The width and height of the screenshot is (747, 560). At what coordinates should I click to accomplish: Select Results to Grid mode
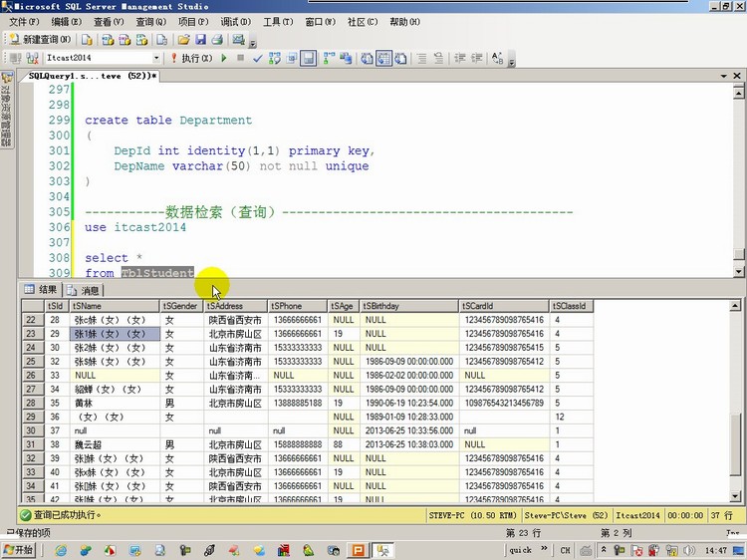(383, 58)
